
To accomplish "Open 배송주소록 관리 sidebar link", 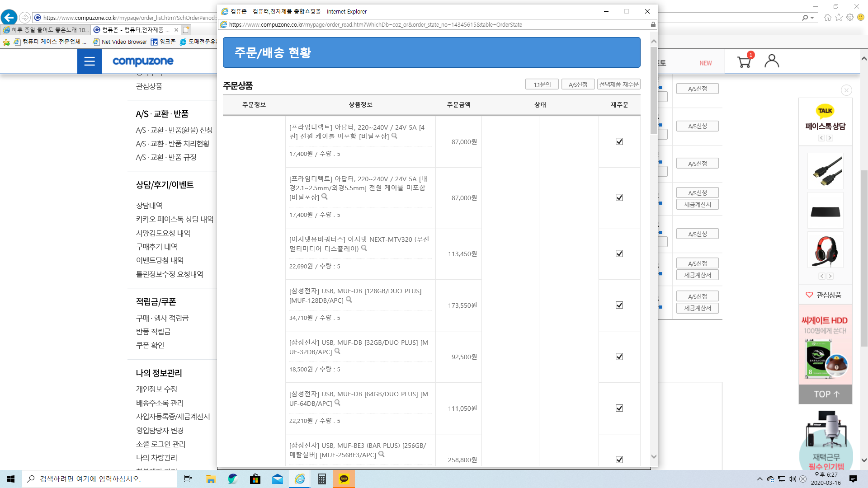I will 160,403.
